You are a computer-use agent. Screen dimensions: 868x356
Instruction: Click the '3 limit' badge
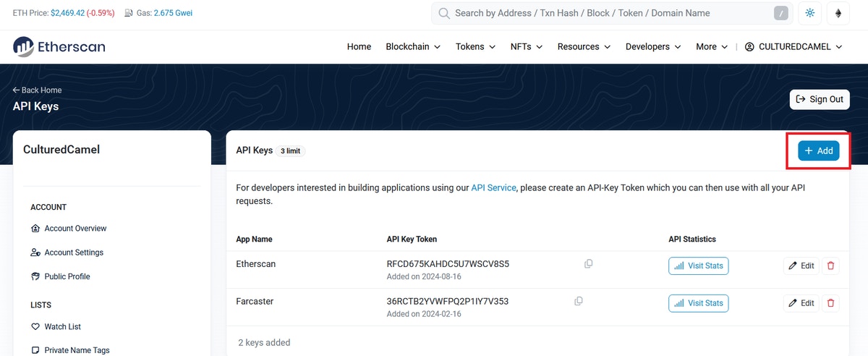[292, 151]
